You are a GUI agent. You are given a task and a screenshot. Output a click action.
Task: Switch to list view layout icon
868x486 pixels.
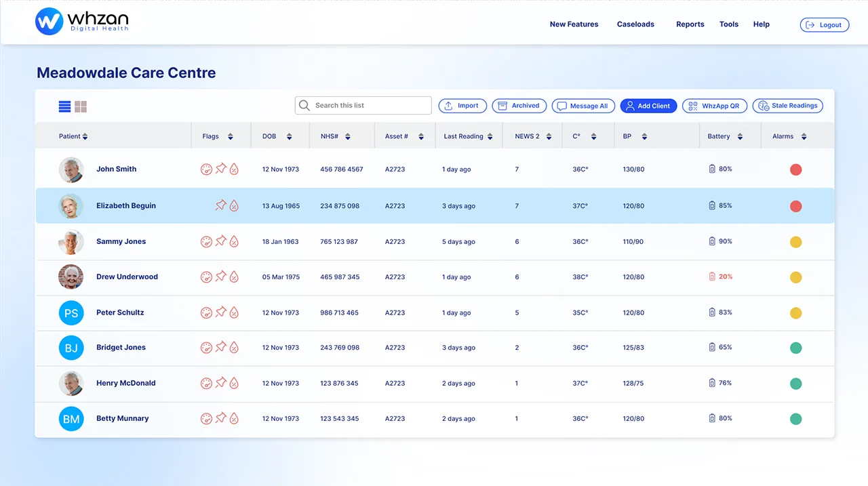click(x=64, y=106)
